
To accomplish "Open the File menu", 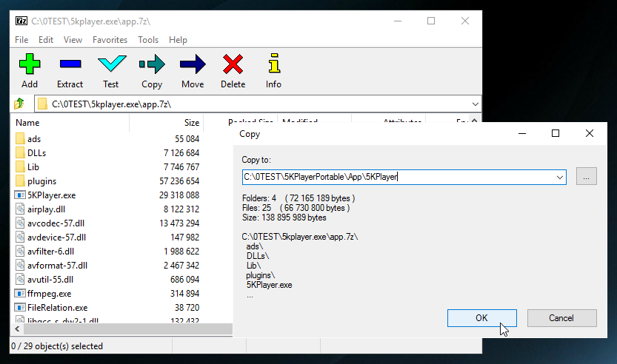I will pyautogui.click(x=21, y=40).
